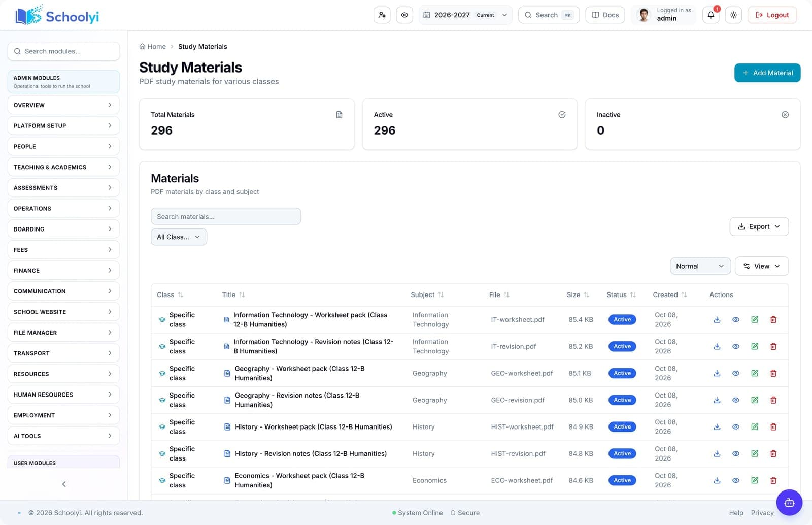Sort table by Class column
Screen dimensions: 812x525
point(170,295)
